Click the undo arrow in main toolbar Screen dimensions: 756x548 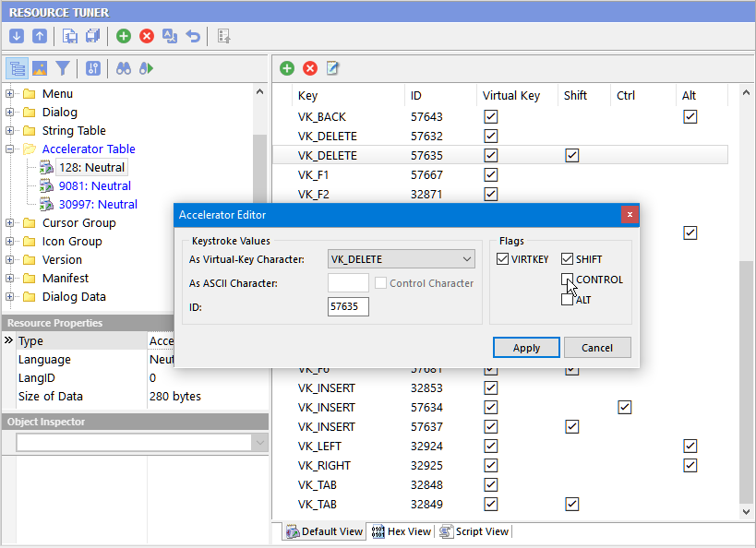193,36
